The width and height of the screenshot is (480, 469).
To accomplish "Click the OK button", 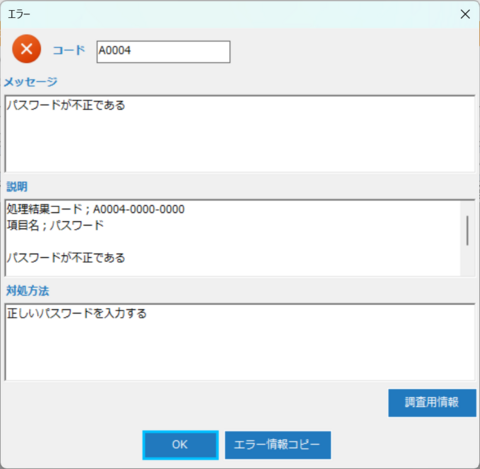I will click(x=180, y=445).
